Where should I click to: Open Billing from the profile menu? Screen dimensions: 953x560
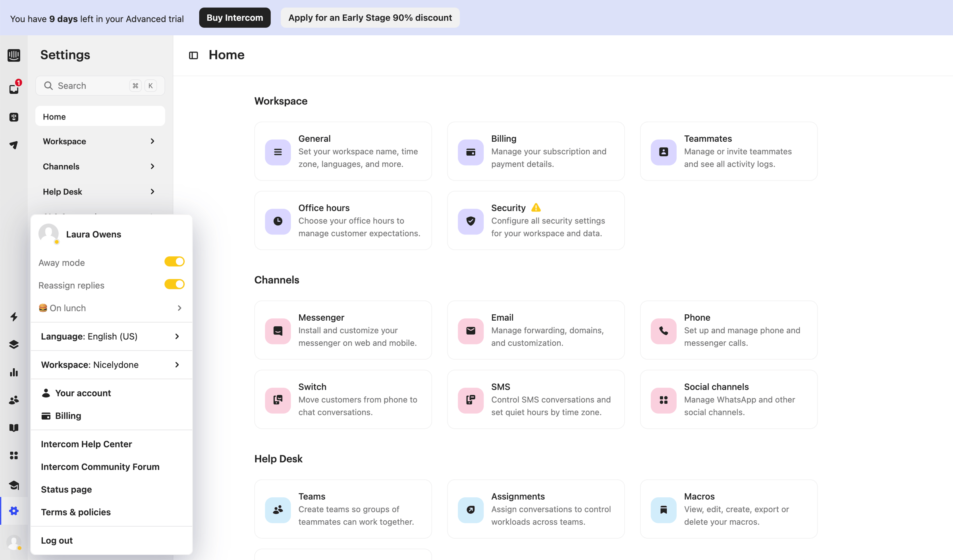(111, 416)
